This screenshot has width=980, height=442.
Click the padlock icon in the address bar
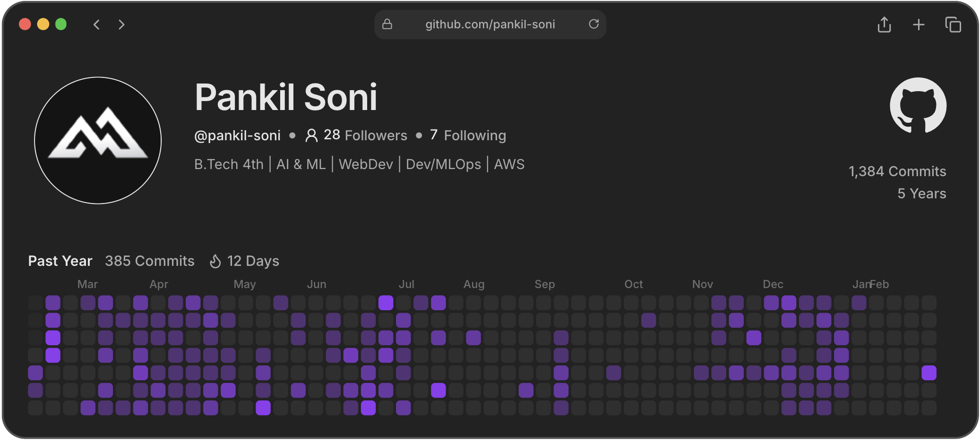[387, 24]
